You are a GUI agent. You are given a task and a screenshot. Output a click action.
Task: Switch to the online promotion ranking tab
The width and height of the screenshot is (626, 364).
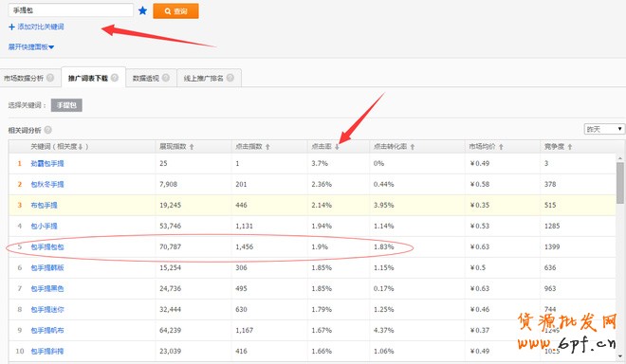(203, 79)
